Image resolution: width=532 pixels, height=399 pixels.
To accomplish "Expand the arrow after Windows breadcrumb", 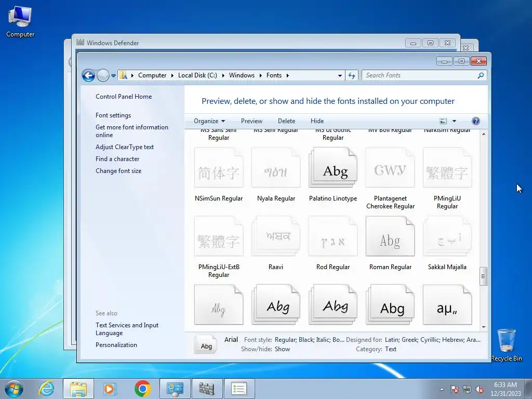I will pyautogui.click(x=261, y=75).
